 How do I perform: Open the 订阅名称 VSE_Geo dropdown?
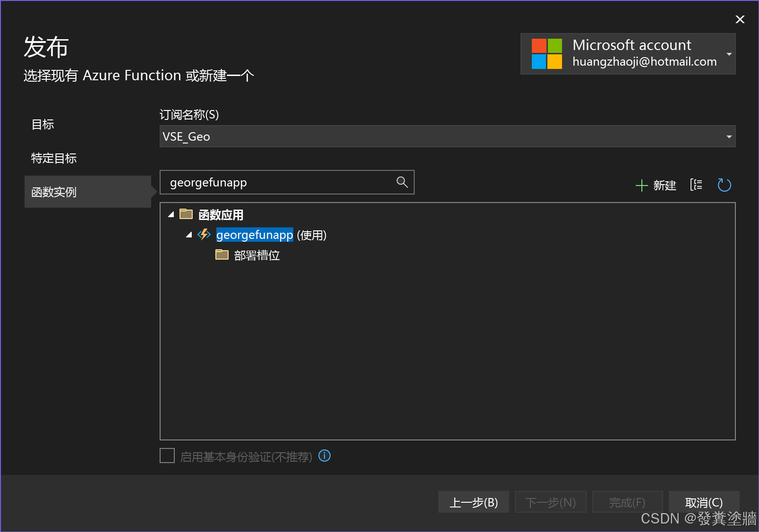click(x=447, y=136)
